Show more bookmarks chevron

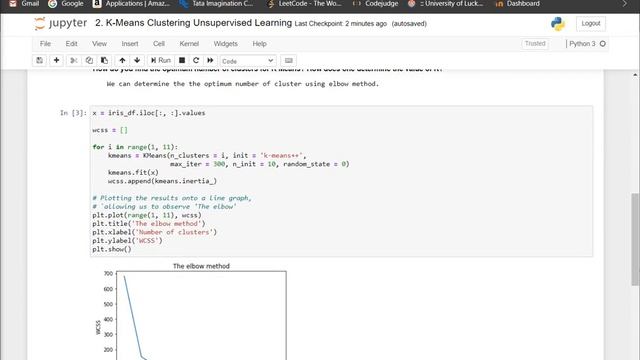point(624,4)
